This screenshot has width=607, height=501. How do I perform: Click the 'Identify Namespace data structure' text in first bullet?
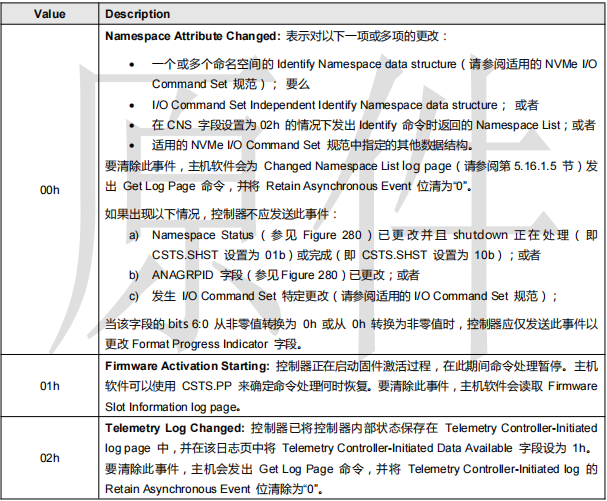[x=367, y=64]
